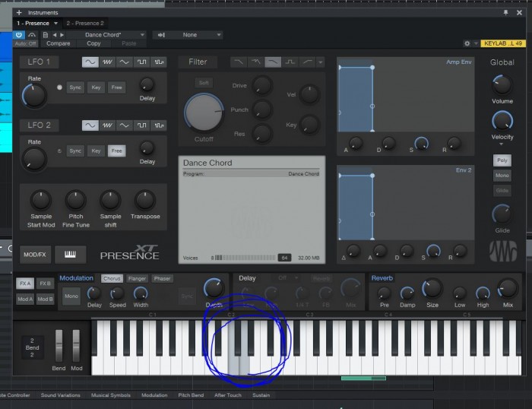Choose the highlighted third filter type icon
Viewport: 532px width, 409px height.
[x=273, y=62]
